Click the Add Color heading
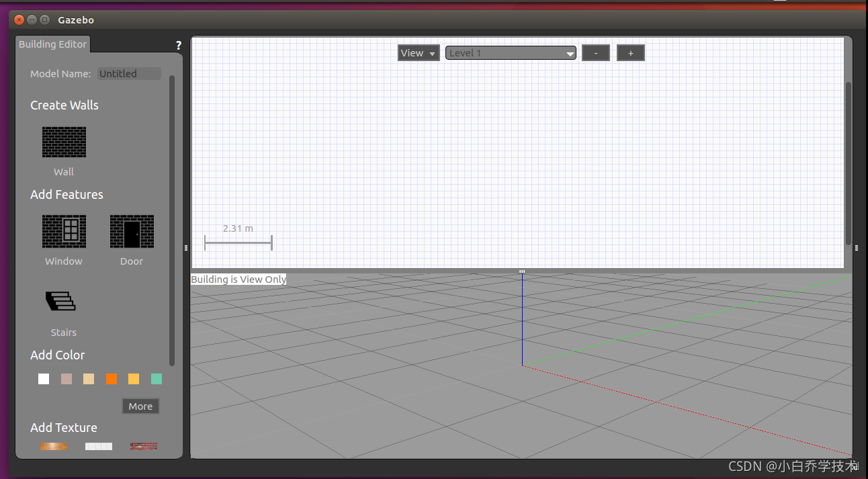This screenshot has height=479, width=868. 58,355
